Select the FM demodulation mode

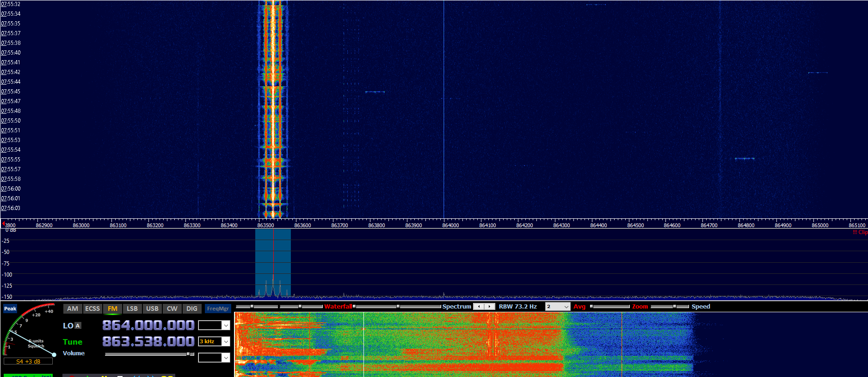coord(112,309)
